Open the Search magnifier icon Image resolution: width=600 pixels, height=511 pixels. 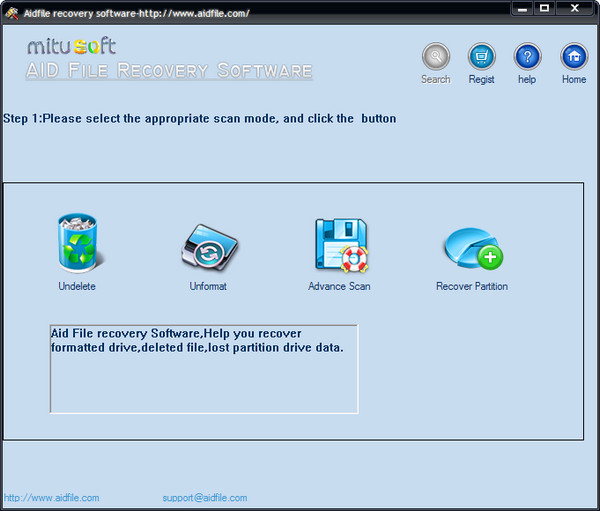point(436,57)
